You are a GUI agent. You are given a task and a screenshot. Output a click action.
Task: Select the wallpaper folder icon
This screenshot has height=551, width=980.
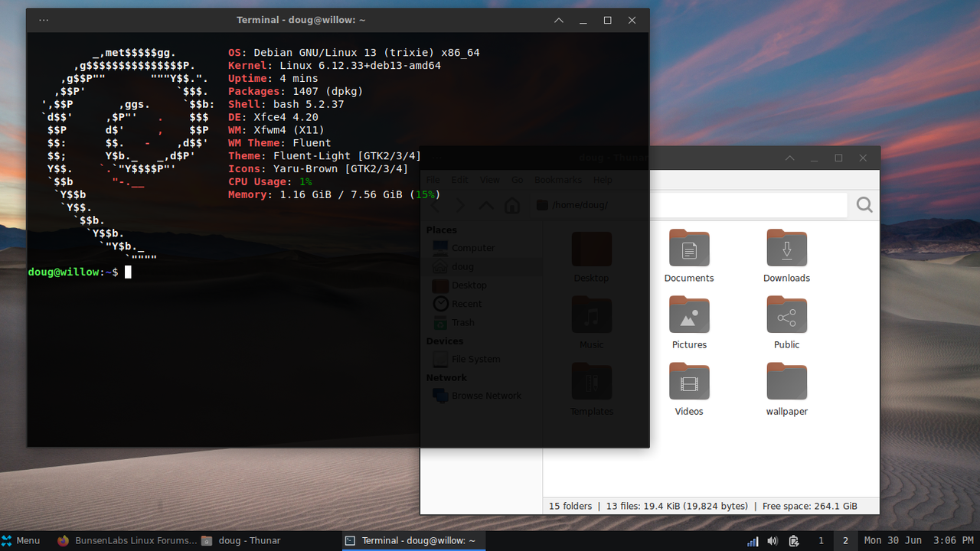tap(786, 381)
